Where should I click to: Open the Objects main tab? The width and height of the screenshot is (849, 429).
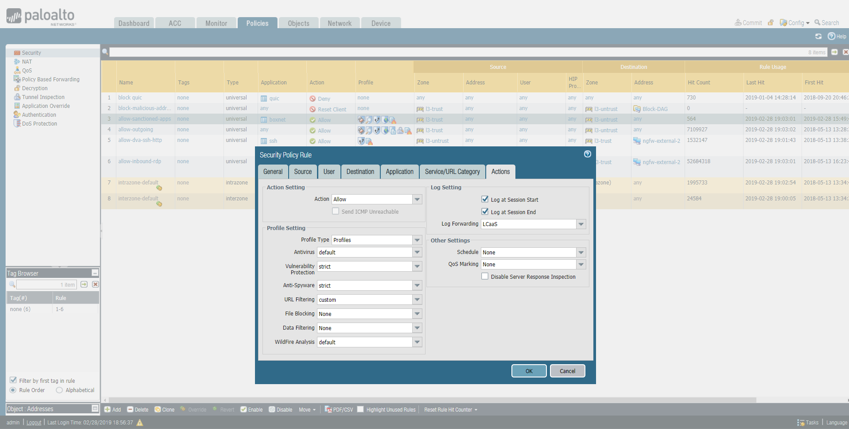(298, 23)
